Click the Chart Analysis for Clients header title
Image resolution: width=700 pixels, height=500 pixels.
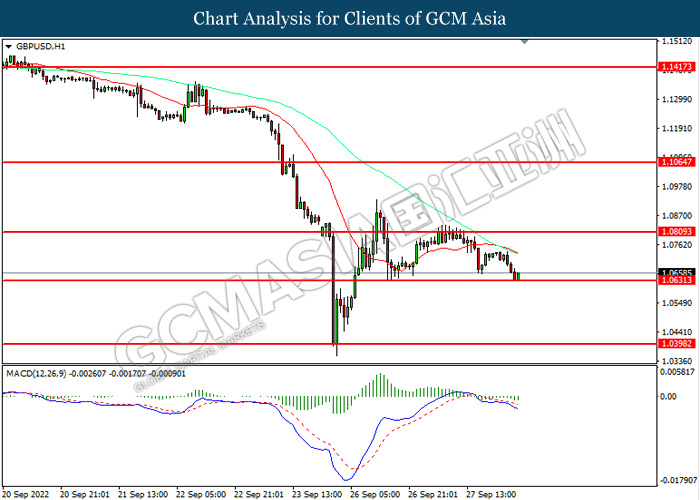350,18
